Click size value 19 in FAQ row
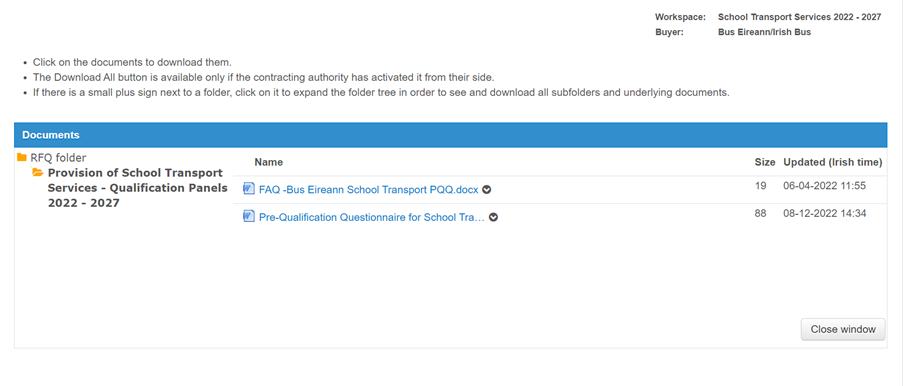Viewport: 903px width, 386px height. (x=760, y=186)
